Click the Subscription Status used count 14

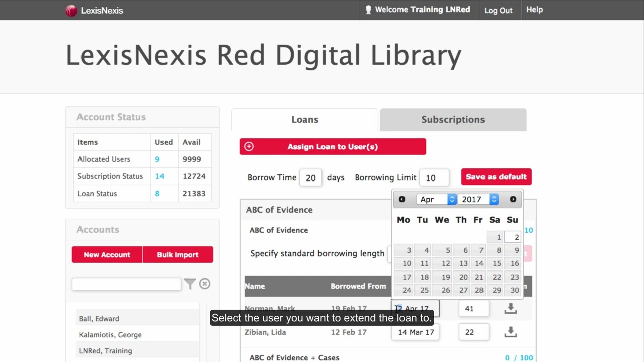point(159,176)
